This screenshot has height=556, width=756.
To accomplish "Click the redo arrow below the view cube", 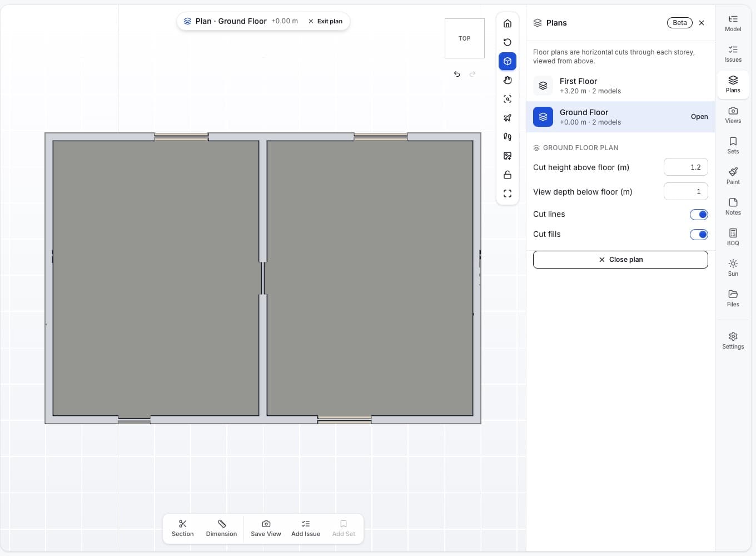I will click(472, 74).
